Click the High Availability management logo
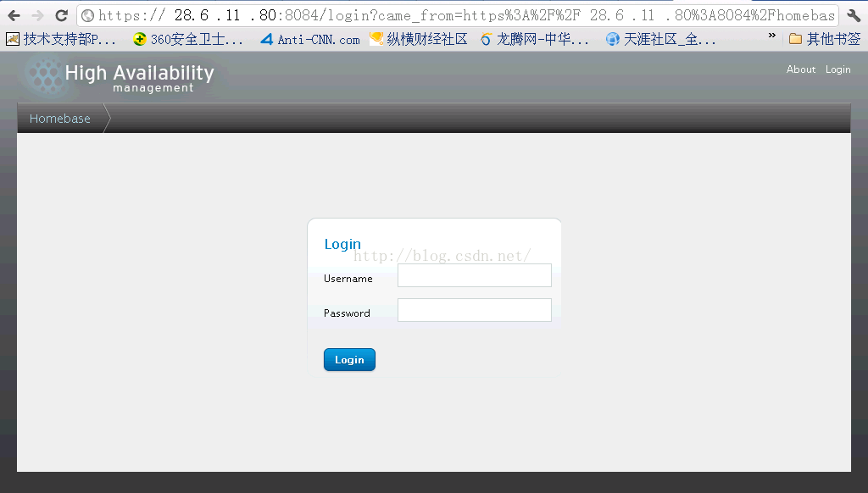 pyautogui.click(x=120, y=77)
